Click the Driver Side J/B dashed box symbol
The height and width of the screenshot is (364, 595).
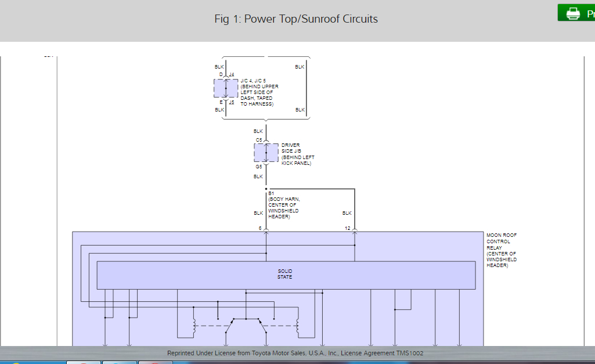pyautogui.click(x=266, y=153)
